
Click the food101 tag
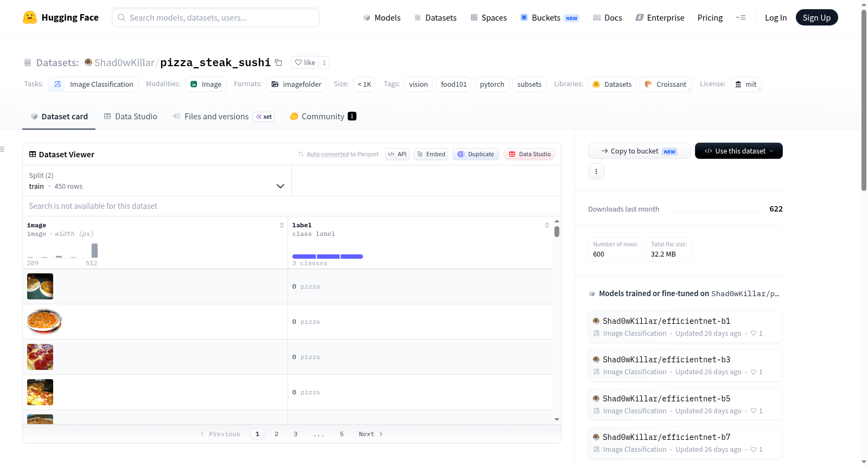pyautogui.click(x=454, y=84)
